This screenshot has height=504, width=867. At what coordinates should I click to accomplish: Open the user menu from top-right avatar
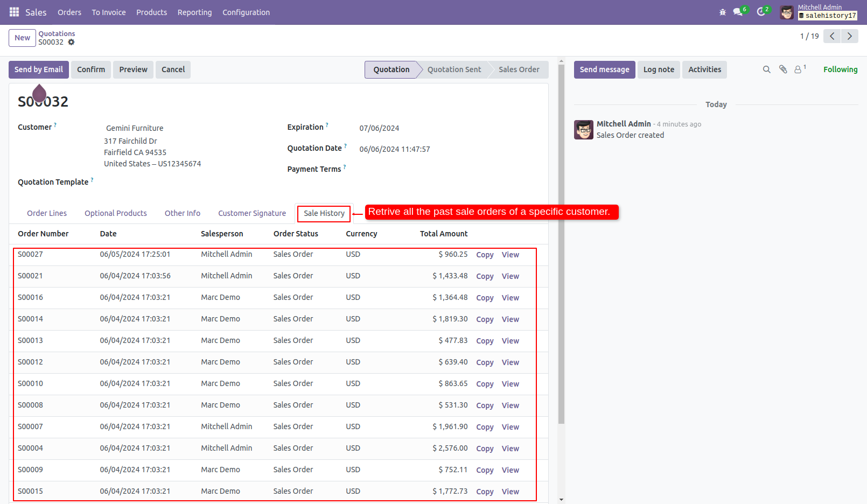coord(786,12)
